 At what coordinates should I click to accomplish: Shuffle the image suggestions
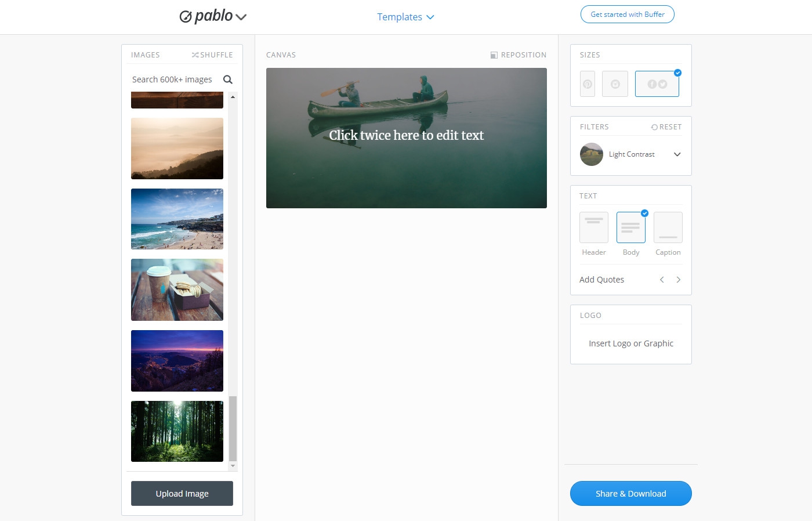[x=212, y=55]
